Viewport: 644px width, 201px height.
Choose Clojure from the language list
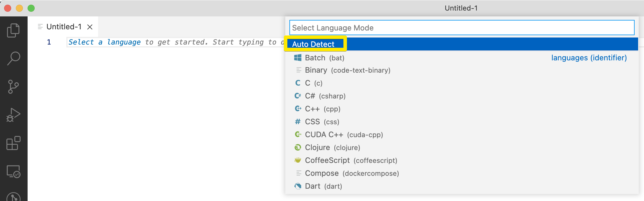point(332,148)
